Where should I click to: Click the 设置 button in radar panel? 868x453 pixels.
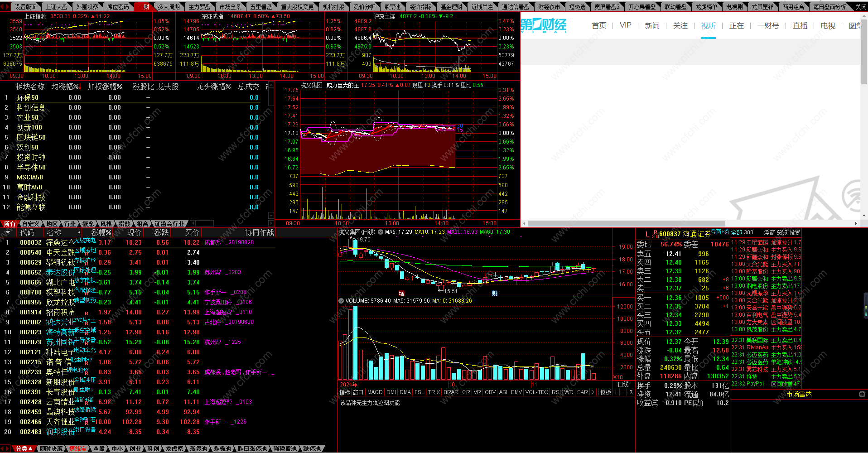click(x=795, y=232)
